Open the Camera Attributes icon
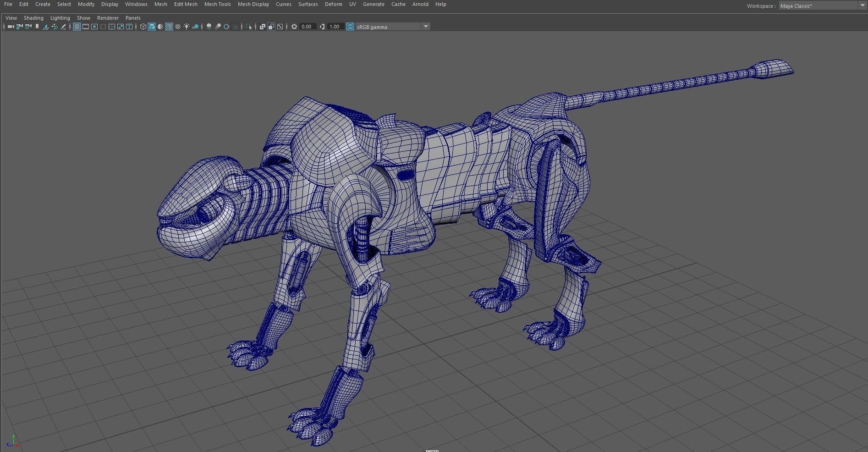The width and height of the screenshot is (868, 452). coord(28,27)
